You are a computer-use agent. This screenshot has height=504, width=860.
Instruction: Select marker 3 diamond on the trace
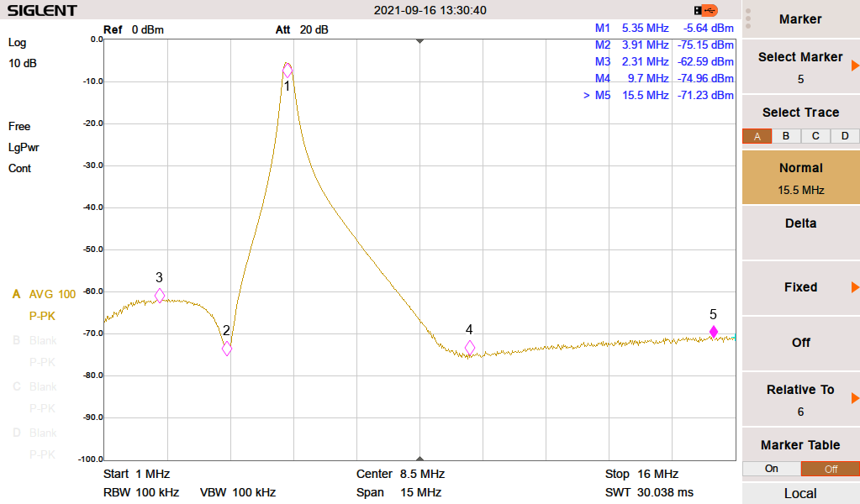pyautogui.click(x=160, y=296)
